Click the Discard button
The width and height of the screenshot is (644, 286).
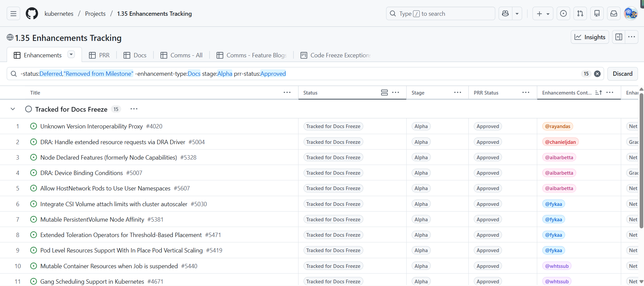pyautogui.click(x=622, y=74)
